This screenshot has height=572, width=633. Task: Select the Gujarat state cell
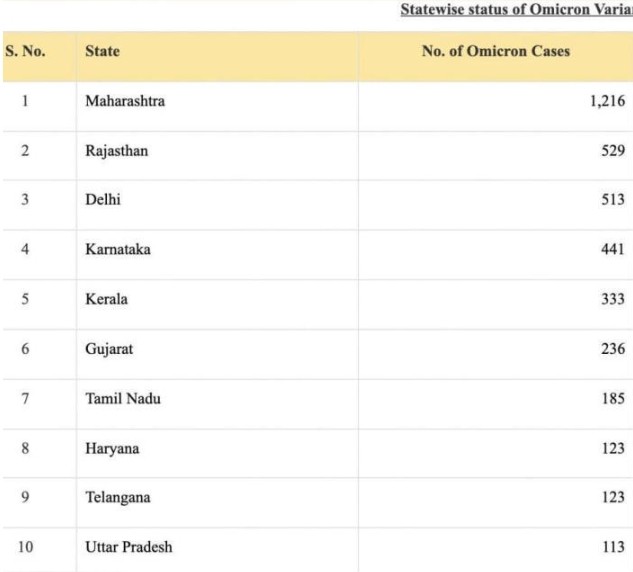[109, 349]
